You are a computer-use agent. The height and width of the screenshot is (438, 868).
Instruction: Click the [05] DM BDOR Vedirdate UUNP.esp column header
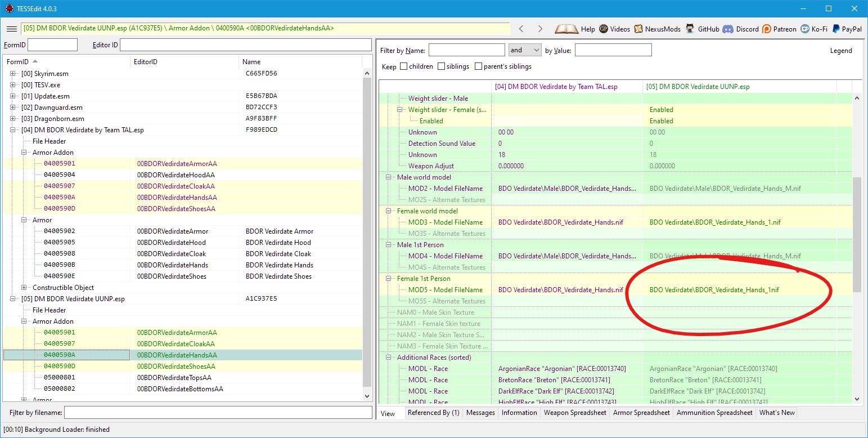tap(740, 87)
